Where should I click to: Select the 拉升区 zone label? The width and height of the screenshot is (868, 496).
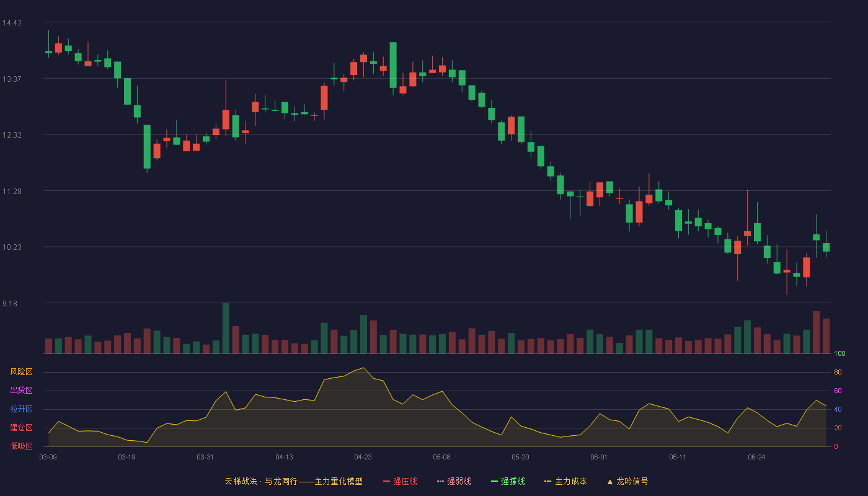21,409
